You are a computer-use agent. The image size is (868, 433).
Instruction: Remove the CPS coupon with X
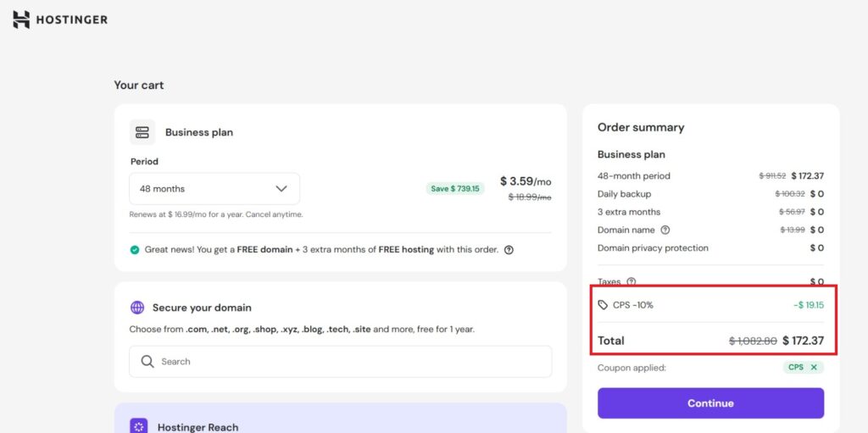pos(814,367)
